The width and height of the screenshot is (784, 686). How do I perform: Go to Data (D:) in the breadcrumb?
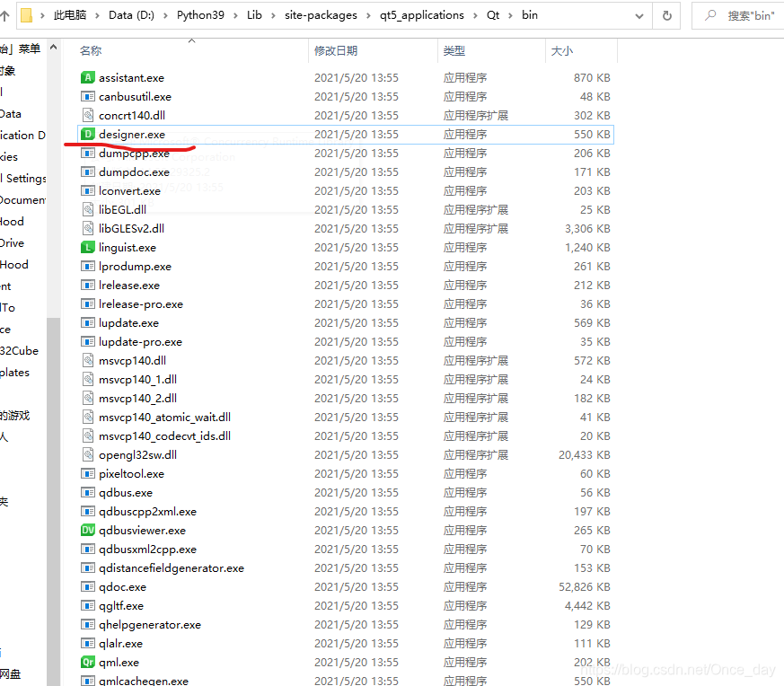point(131,15)
